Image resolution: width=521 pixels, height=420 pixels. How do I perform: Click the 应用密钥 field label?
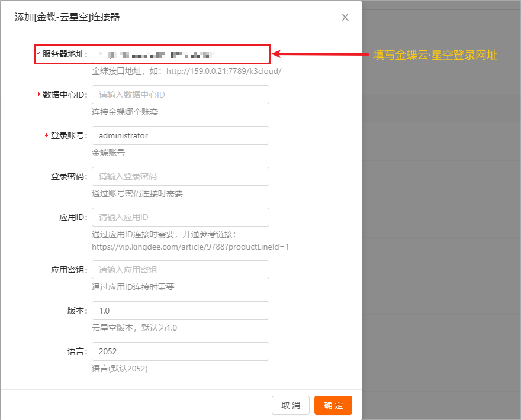point(69,270)
